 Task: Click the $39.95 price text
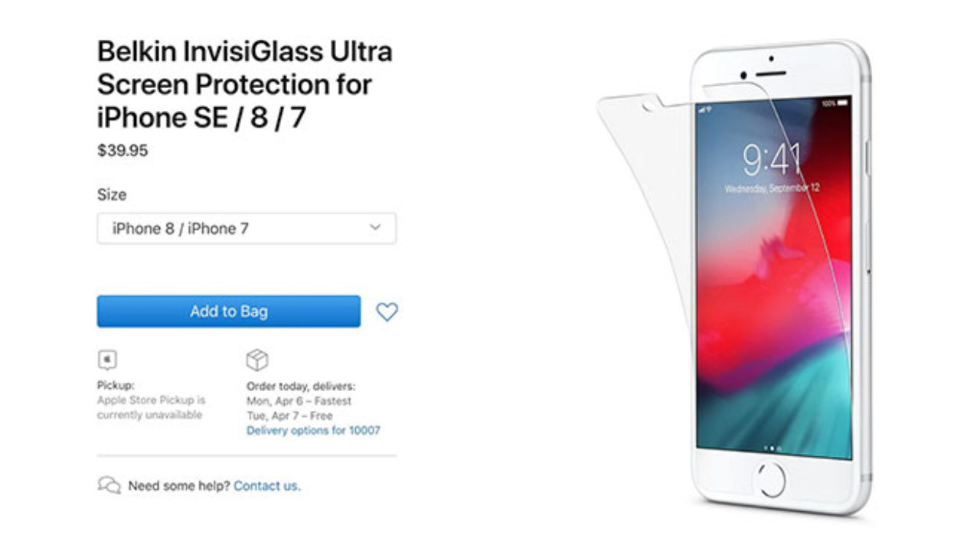coord(122,151)
